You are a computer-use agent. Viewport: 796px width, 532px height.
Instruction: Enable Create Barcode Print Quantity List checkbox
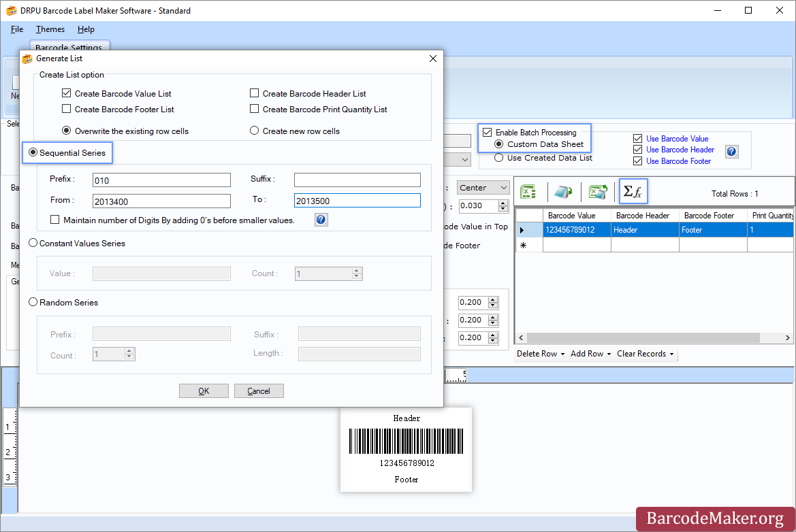click(x=255, y=109)
